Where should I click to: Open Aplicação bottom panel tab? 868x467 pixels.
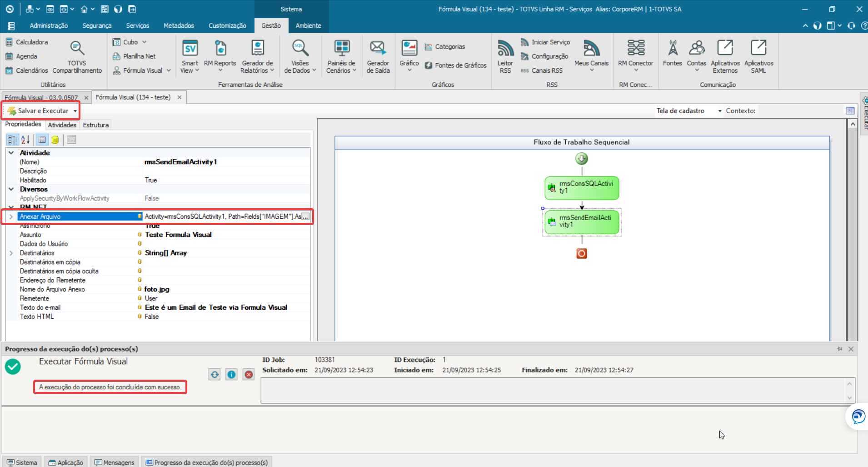click(x=66, y=462)
